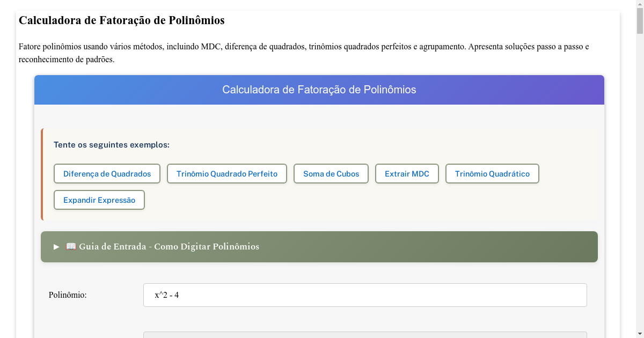Click the Soma de Cubos example button
644x338 pixels.
pyautogui.click(x=331, y=173)
